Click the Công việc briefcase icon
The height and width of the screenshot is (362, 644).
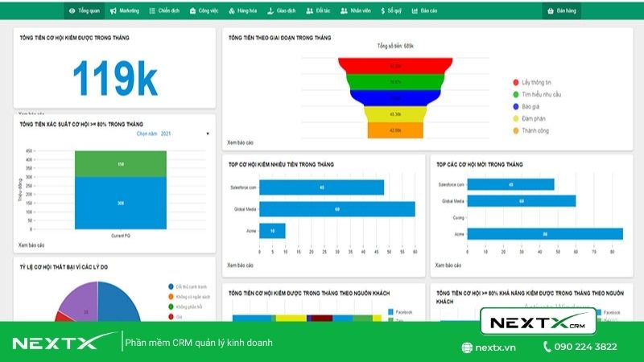coord(192,11)
